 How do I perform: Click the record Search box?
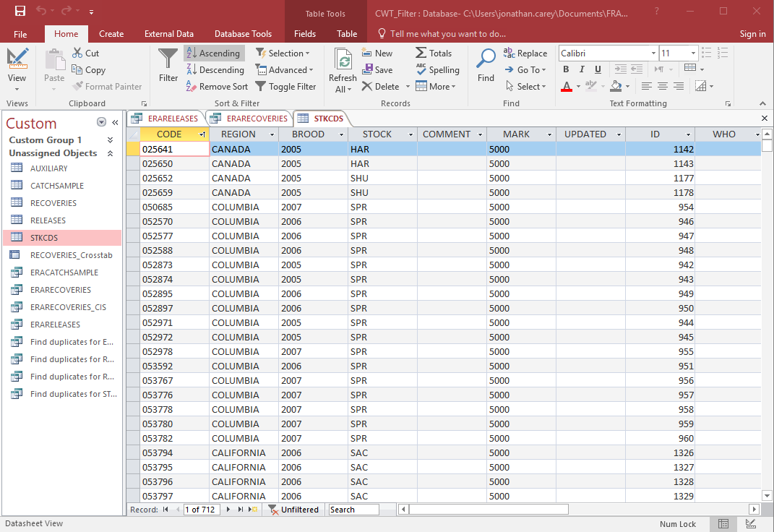pyautogui.click(x=353, y=510)
